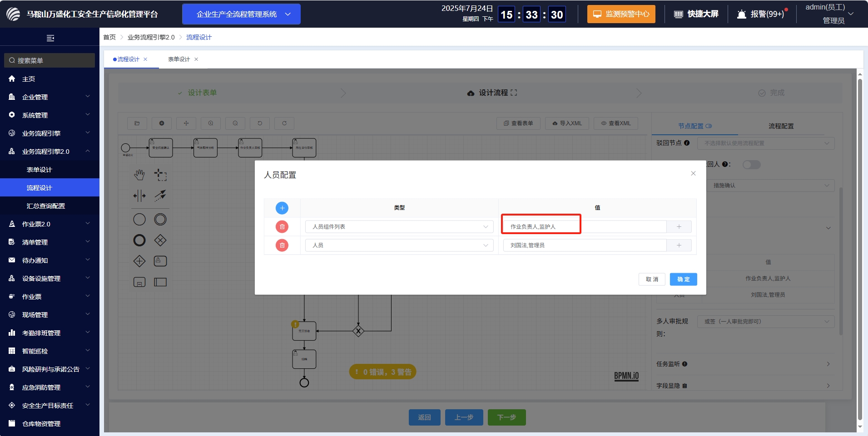Expand the 待办通知 menu
This screenshot has height=436, width=868.
(x=50, y=260)
